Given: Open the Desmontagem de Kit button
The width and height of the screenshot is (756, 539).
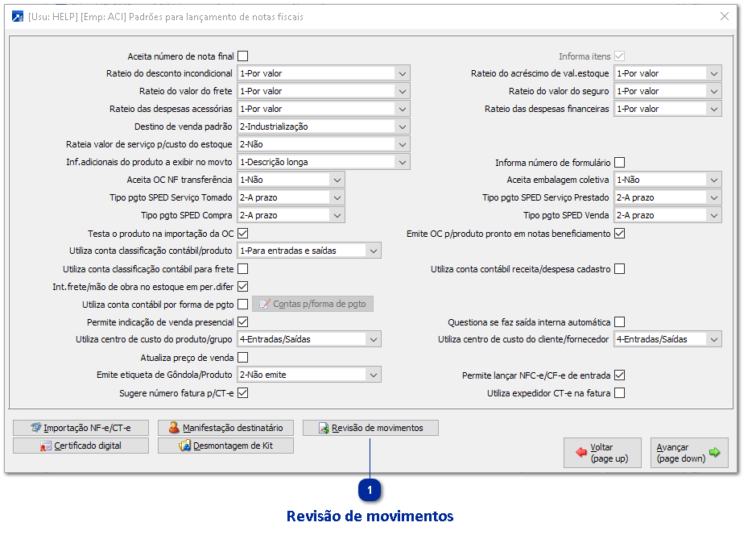Looking at the screenshot, I should (x=225, y=446).
